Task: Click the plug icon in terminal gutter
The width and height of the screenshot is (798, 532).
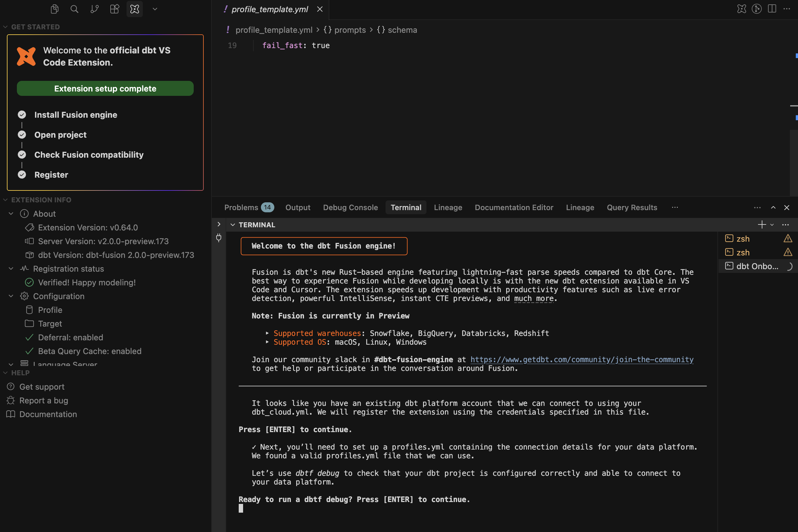Action: pyautogui.click(x=219, y=238)
